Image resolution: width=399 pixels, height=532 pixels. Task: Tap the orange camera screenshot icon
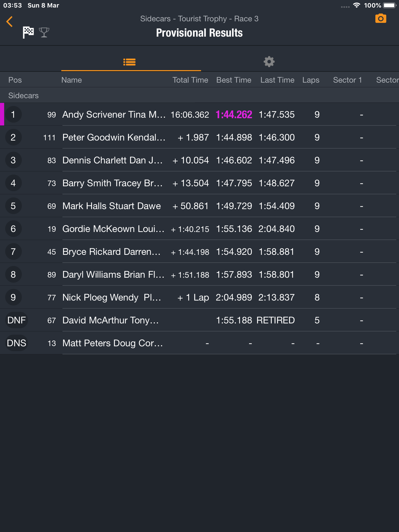(x=381, y=18)
